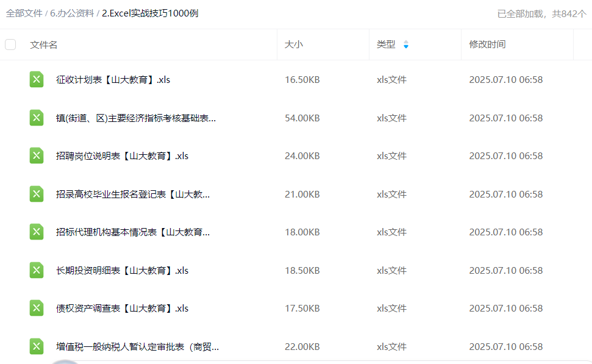Tick the select-all checkbox in the header

click(10, 45)
